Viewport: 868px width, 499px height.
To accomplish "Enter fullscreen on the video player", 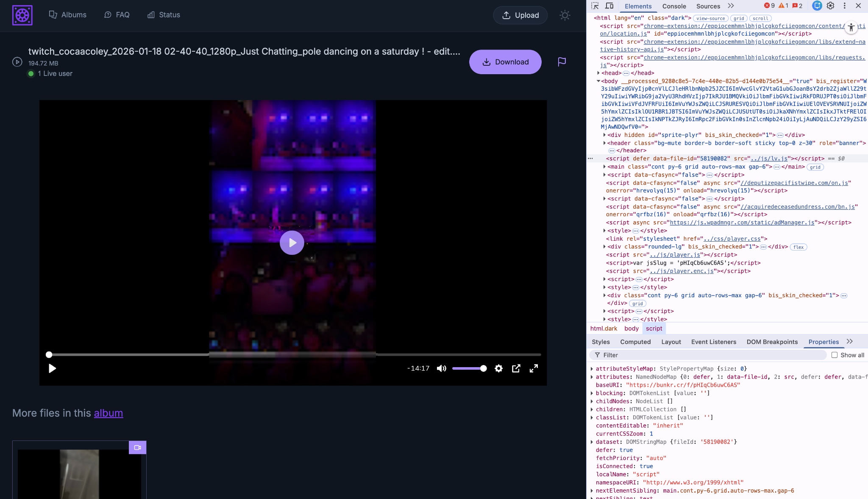I will coord(534,368).
